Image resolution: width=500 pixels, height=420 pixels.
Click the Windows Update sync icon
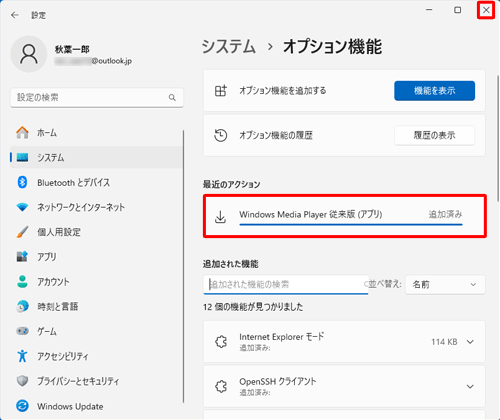(x=22, y=406)
